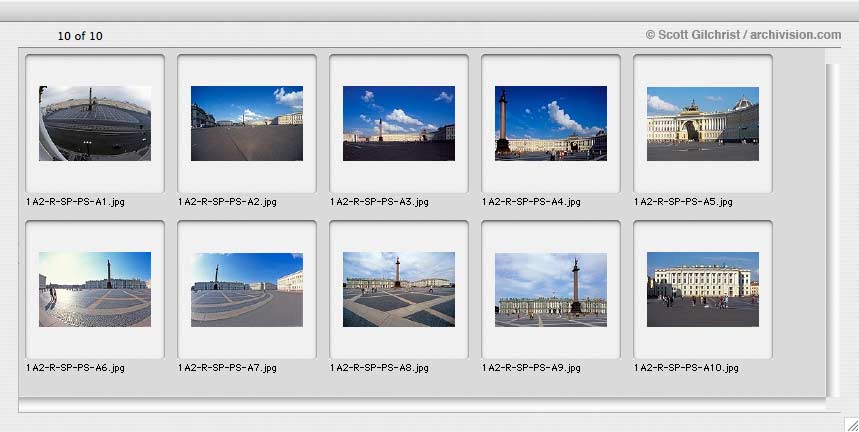This screenshot has height=432, width=859.
Task: Open thumbnail 1A2-R-SP-PS-A1.jpg fisheye view
Action: pos(95,123)
